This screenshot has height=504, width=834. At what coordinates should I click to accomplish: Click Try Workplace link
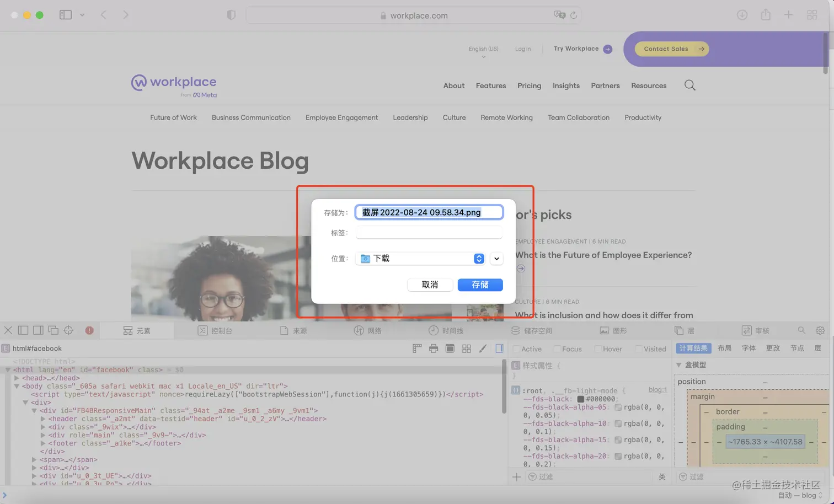point(583,49)
